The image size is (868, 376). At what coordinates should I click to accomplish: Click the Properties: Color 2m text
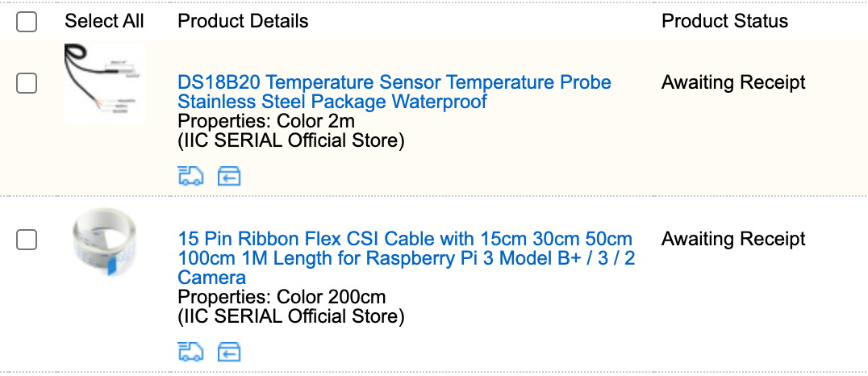click(265, 121)
